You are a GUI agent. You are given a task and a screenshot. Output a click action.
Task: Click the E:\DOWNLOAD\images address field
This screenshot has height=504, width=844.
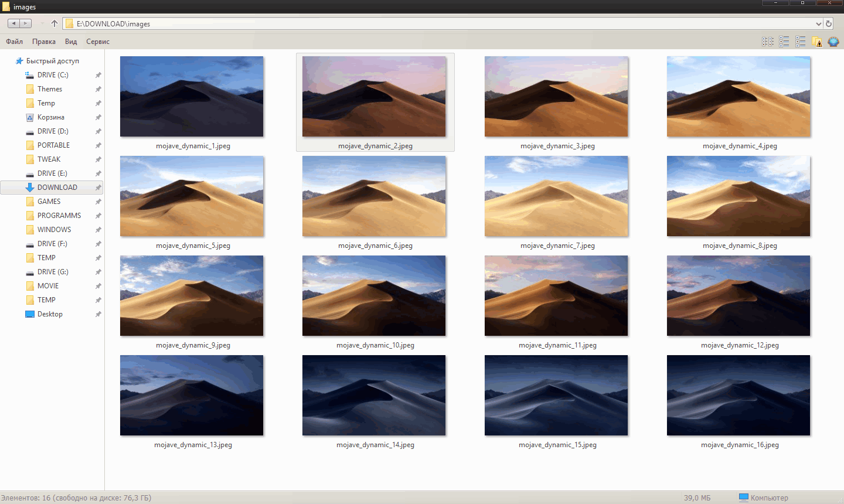[x=410, y=23]
